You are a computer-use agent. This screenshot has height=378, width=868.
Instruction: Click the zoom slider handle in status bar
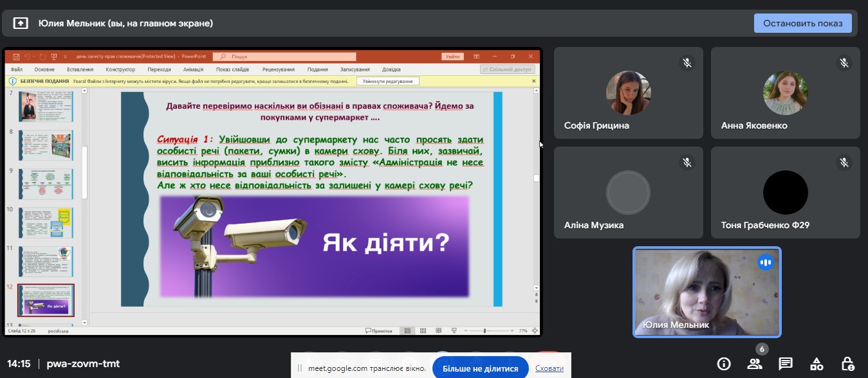[485, 330]
